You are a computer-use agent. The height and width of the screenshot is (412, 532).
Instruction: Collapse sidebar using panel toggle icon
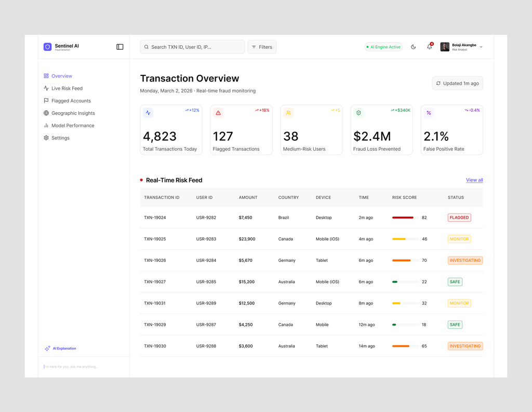(x=120, y=47)
